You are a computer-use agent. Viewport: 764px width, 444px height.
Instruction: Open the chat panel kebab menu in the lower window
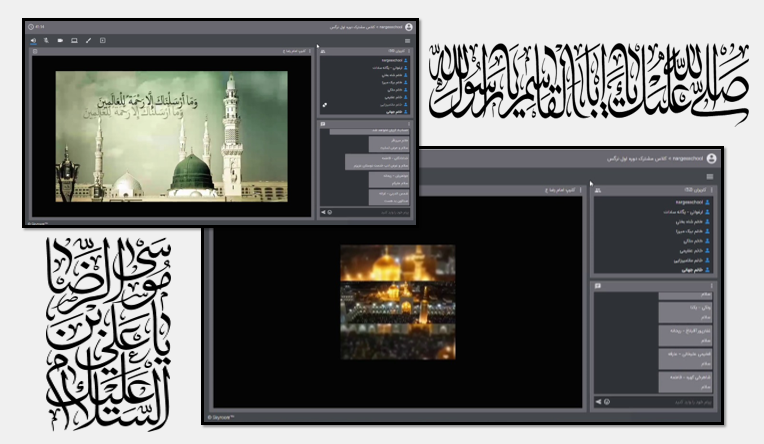712,286
